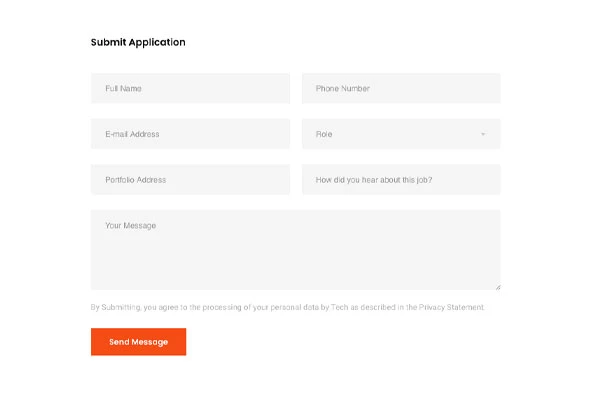Click into the Phone Number field

point(400,88)
